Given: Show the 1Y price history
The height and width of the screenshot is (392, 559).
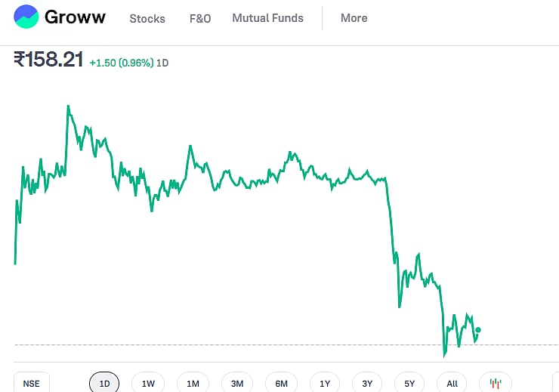Looking at the screenshot, I should point(324,383).
